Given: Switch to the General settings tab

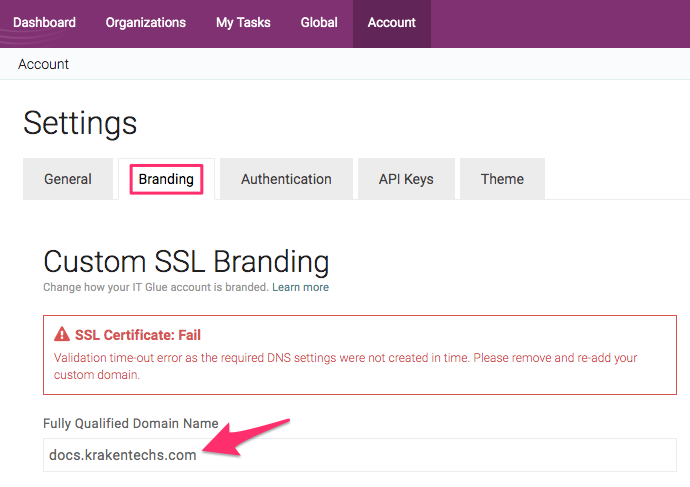Looking at the screenshot, I should [x=68, y=179].
